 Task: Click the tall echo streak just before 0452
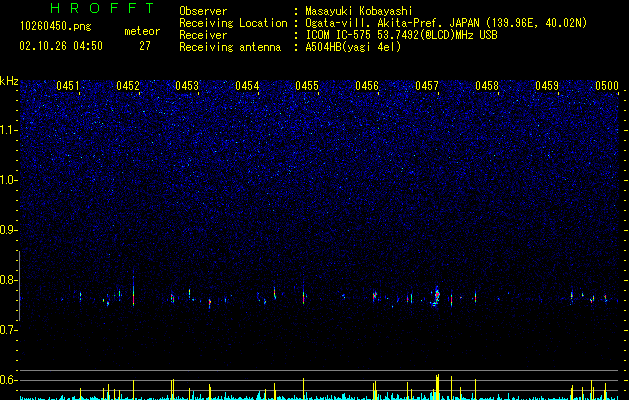[x=134, y=290]
